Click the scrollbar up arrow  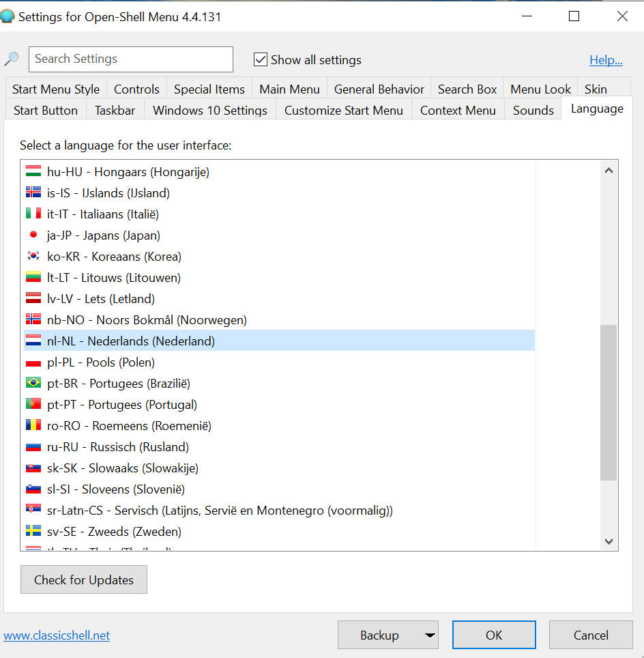click(609, 171)
